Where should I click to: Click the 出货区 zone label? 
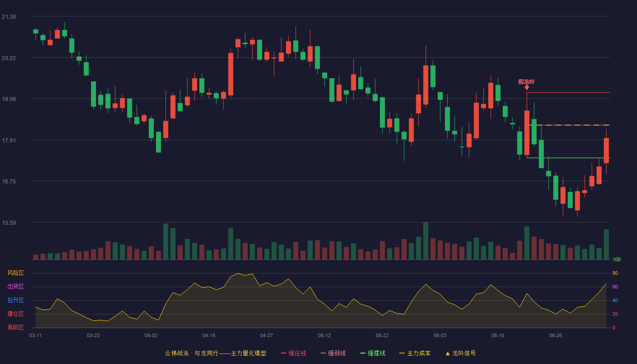(15, 287)
